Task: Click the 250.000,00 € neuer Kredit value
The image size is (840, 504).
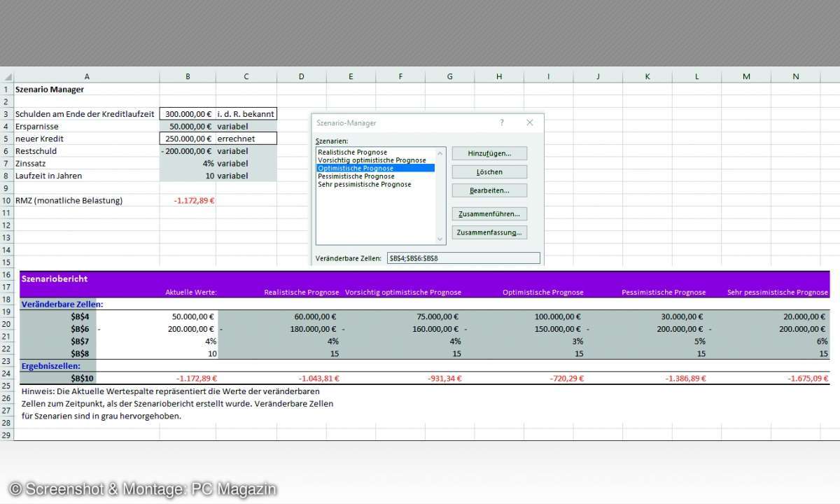Action: [x=188, y=139]
